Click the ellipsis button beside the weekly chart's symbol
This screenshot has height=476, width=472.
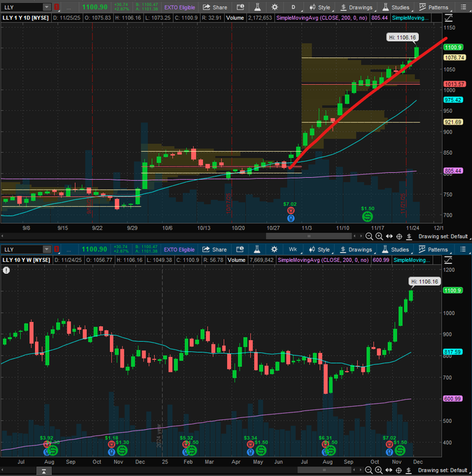[x=69, y=249]
